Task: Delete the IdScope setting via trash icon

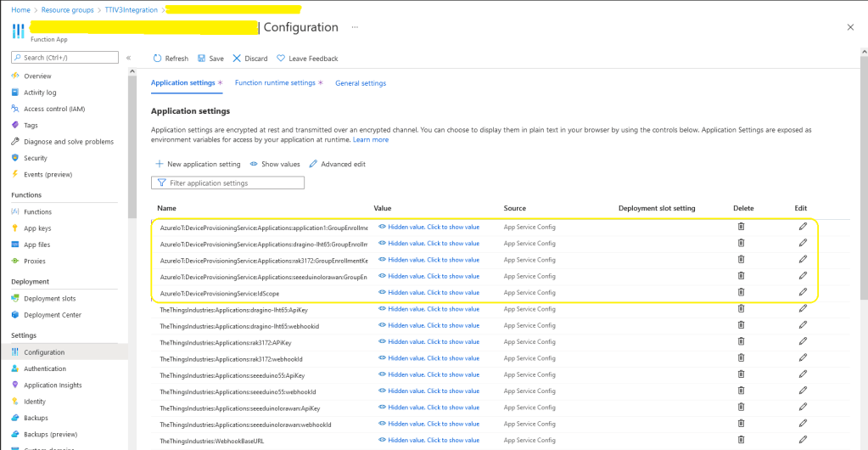Action: pyautogui.click(x=741, y=292)
